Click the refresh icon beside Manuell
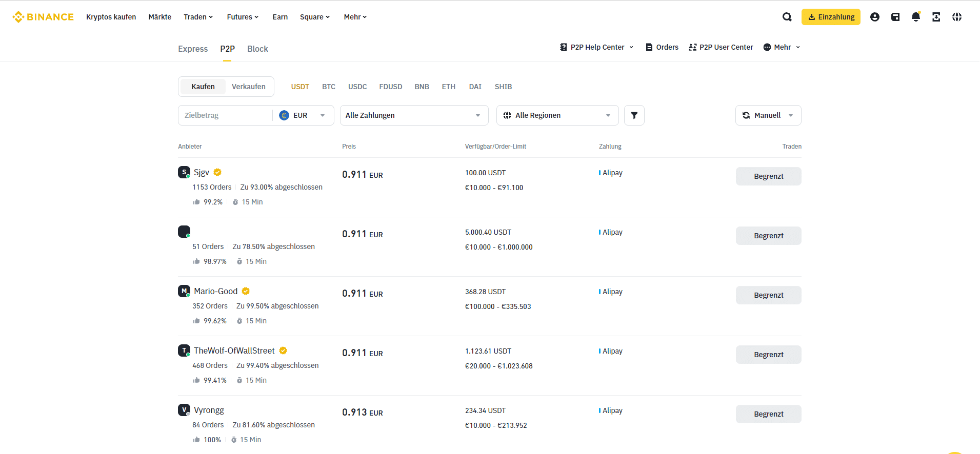Image resolution: width=980 pixels, height=454 pixels. click(x=746, y=115)
